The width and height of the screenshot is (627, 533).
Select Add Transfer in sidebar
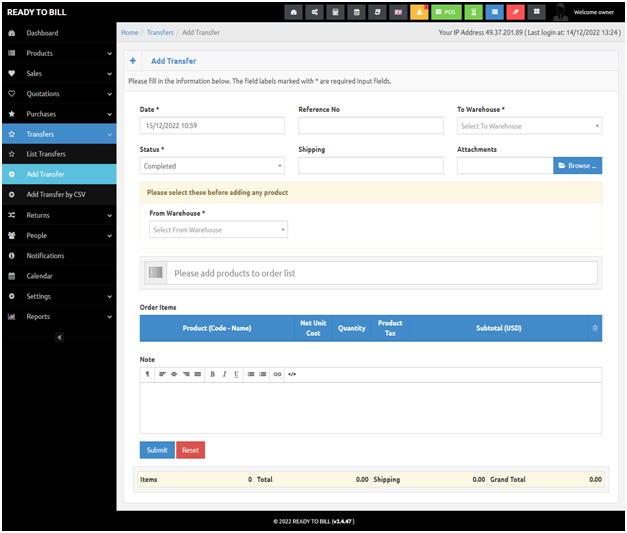coord(59,174)
